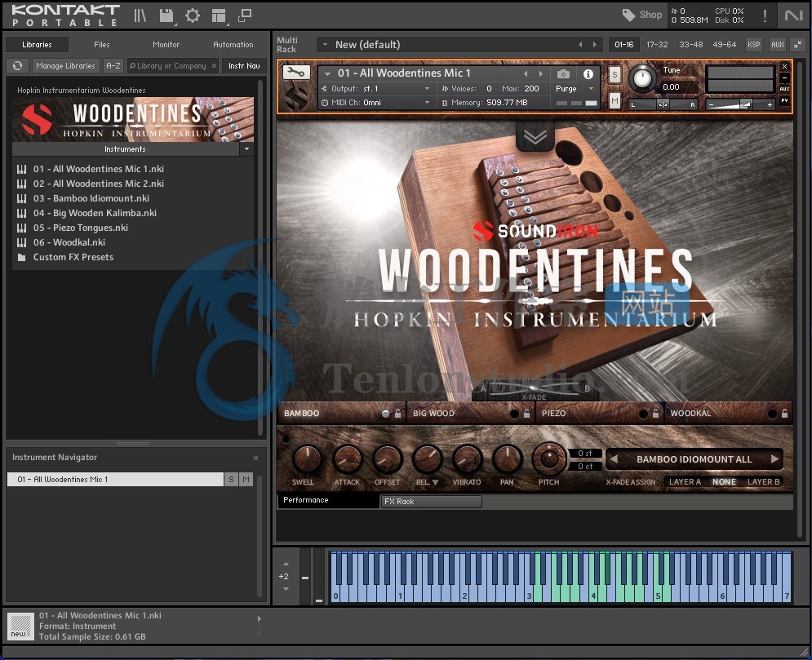
Task: Open the MIDI Ch Omni dropdown
Action: [376, 103]
